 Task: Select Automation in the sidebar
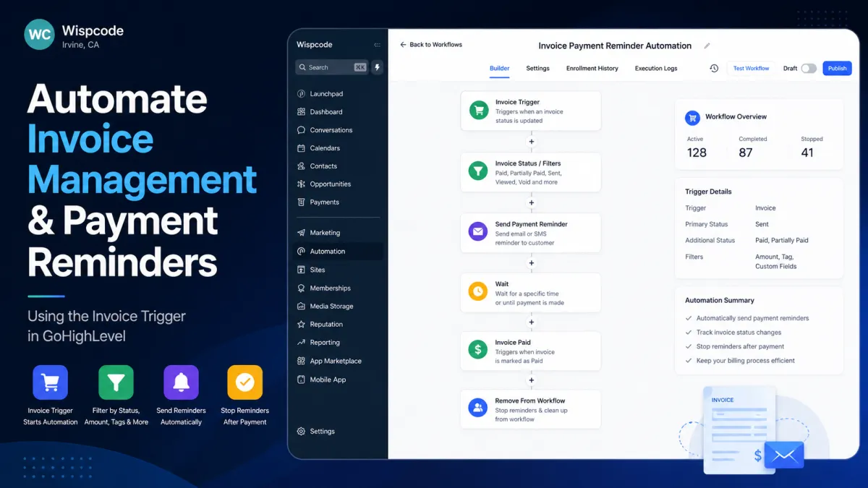click(x=338, y=252)
